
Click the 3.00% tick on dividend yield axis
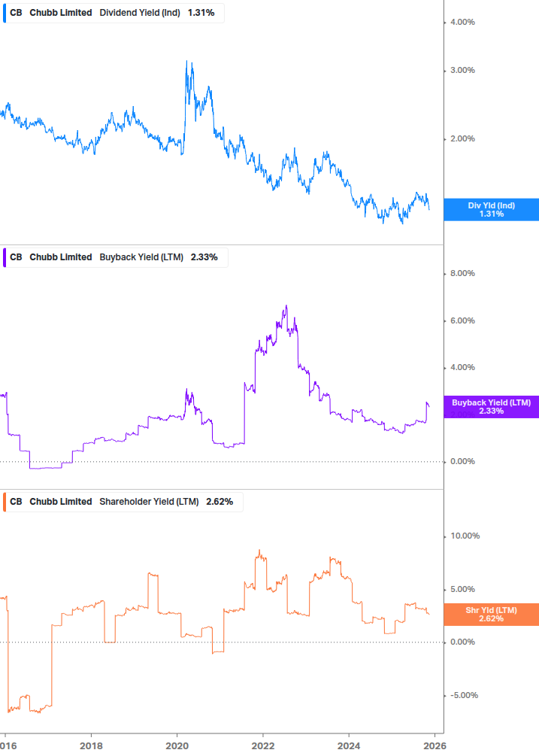[x=462, y=71]
